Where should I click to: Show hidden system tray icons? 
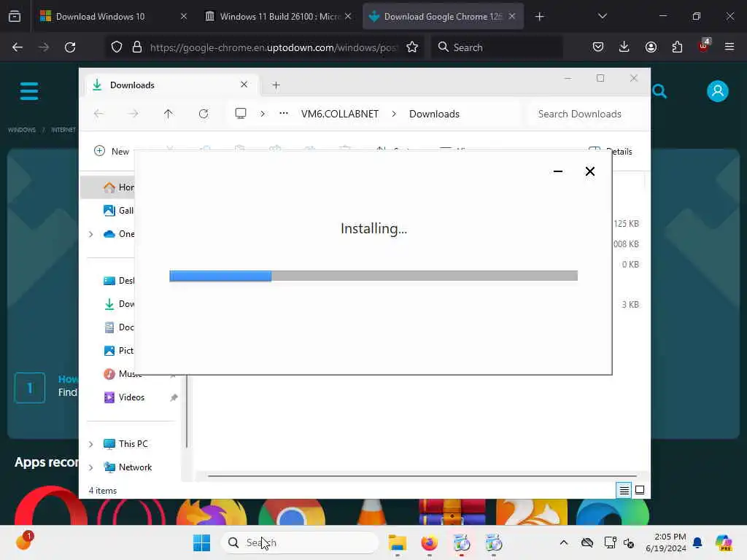(564, 542)
